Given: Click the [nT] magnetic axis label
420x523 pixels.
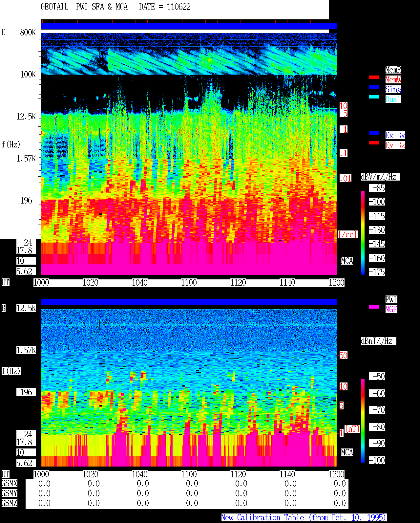Looking at the screenshot, I should pos(352,429).
